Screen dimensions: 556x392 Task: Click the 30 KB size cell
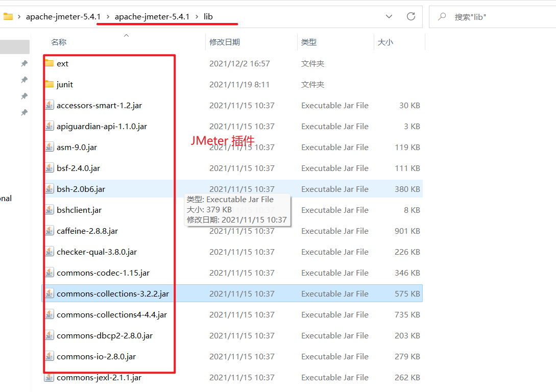[409, 106]
